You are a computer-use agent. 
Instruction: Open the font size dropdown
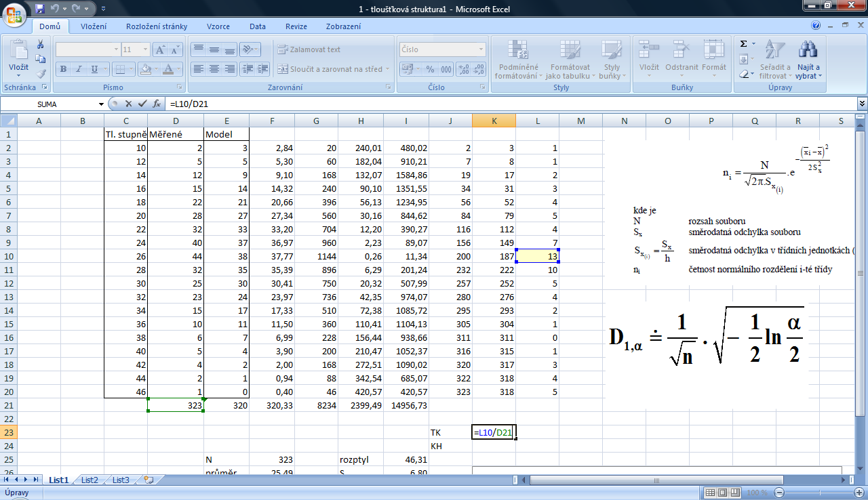point(145,49)
